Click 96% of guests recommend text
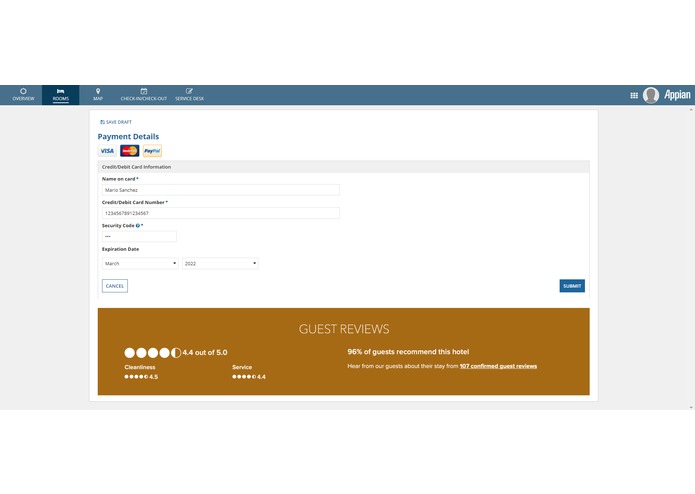This screenshot has width=695, height=494. coord(408,352)
